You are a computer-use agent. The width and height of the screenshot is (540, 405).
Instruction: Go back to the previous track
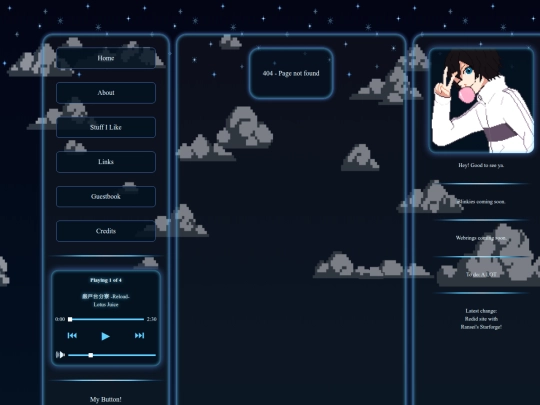point(72,335)
